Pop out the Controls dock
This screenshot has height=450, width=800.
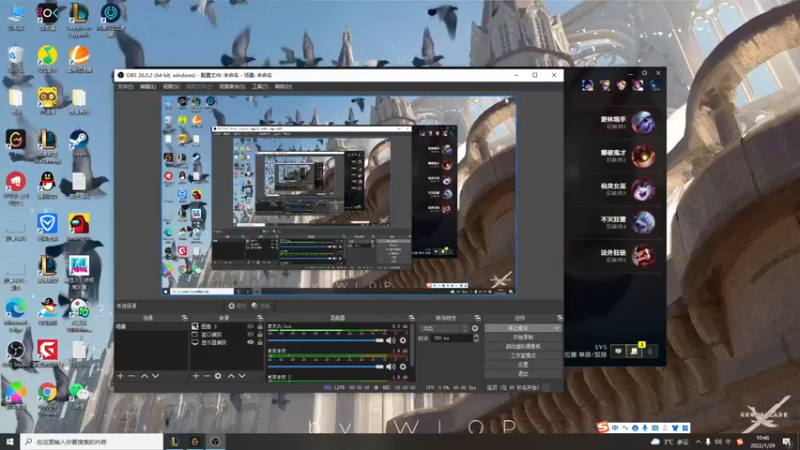point(560,318)
